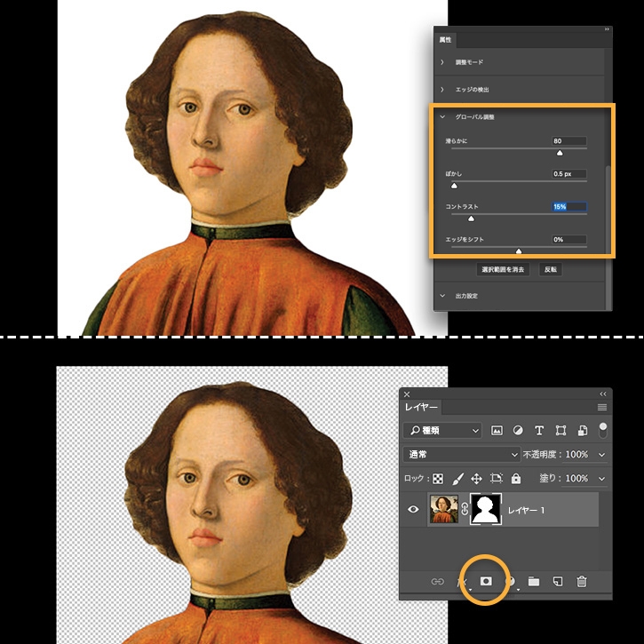Filter layers by type layers icon
The width and height of the screenshot is (644, 644).
[539, 431]
